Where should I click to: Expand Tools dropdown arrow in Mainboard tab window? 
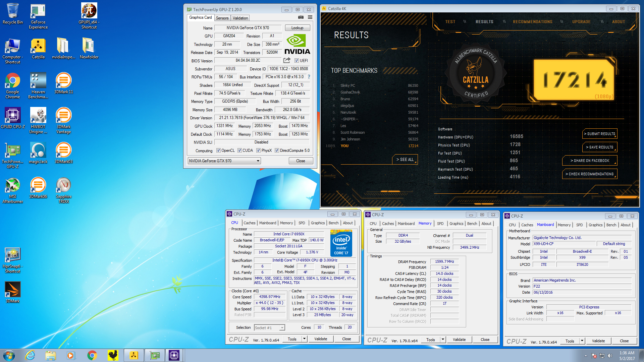point(582,341)
